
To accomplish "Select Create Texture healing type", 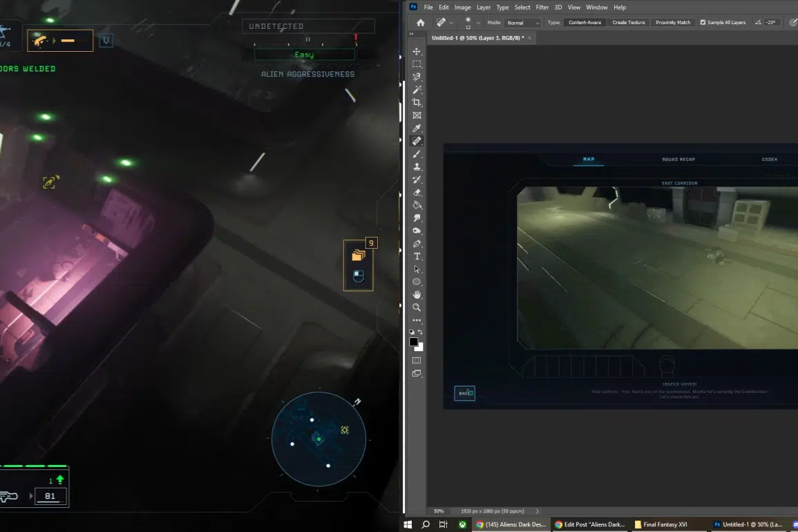I will coord(629,22).
